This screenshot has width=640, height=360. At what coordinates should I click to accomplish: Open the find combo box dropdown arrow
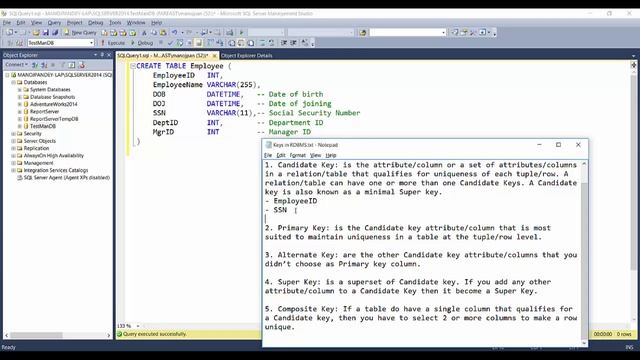(x=443, y=32)
